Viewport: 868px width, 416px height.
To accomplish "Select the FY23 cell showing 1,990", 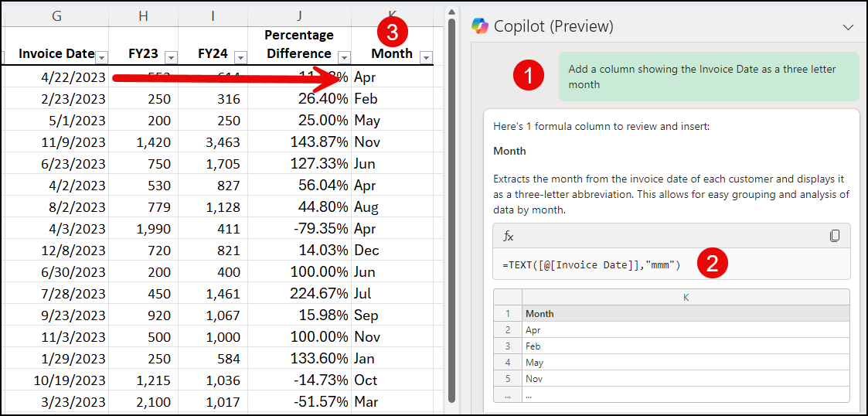I will pos(143,229).
